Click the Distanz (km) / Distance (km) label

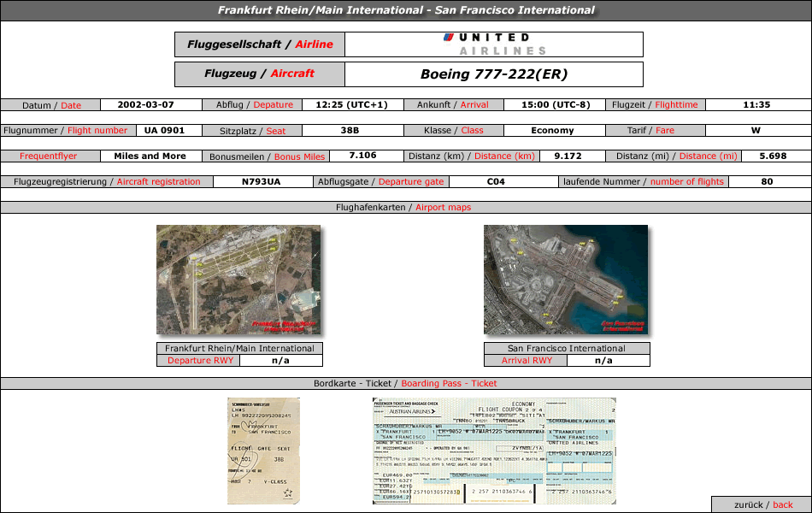(x=472, y=156)
